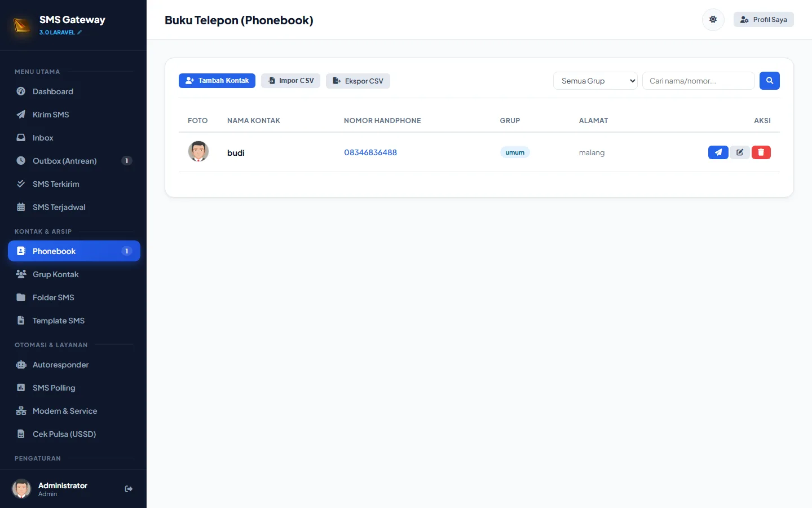The image size is (812, 508).
Task: Open Folder SMS menu item
Action: click(74, 297)
